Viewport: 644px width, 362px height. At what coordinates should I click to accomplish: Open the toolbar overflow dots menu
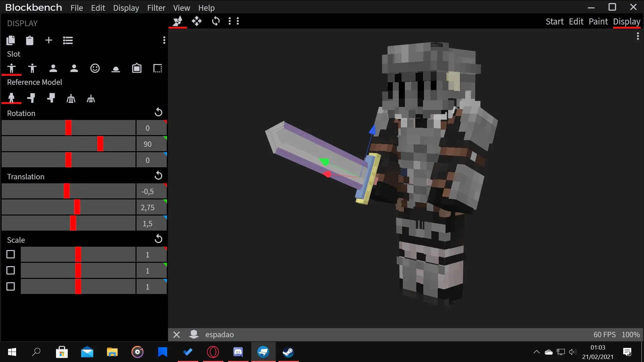[234, 21]
